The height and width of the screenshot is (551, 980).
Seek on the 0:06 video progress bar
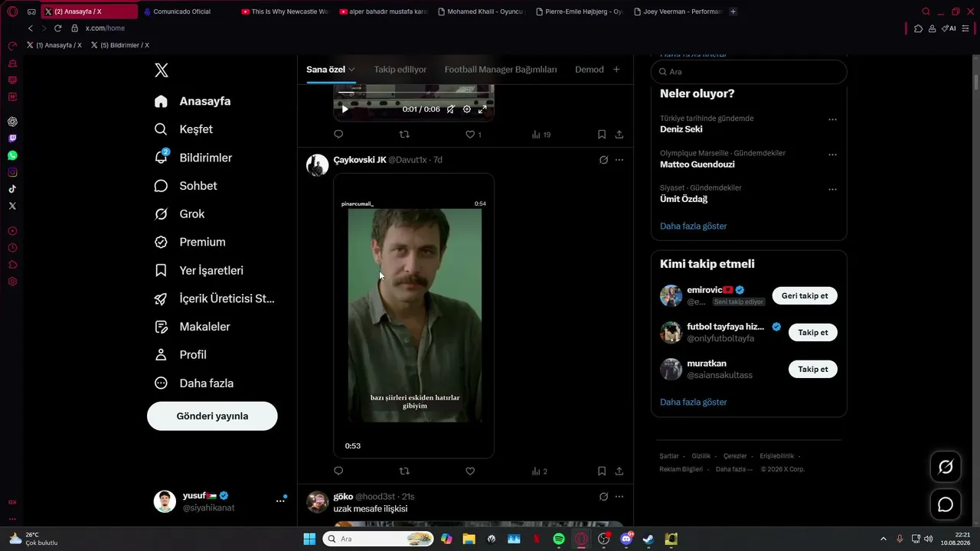413,93
